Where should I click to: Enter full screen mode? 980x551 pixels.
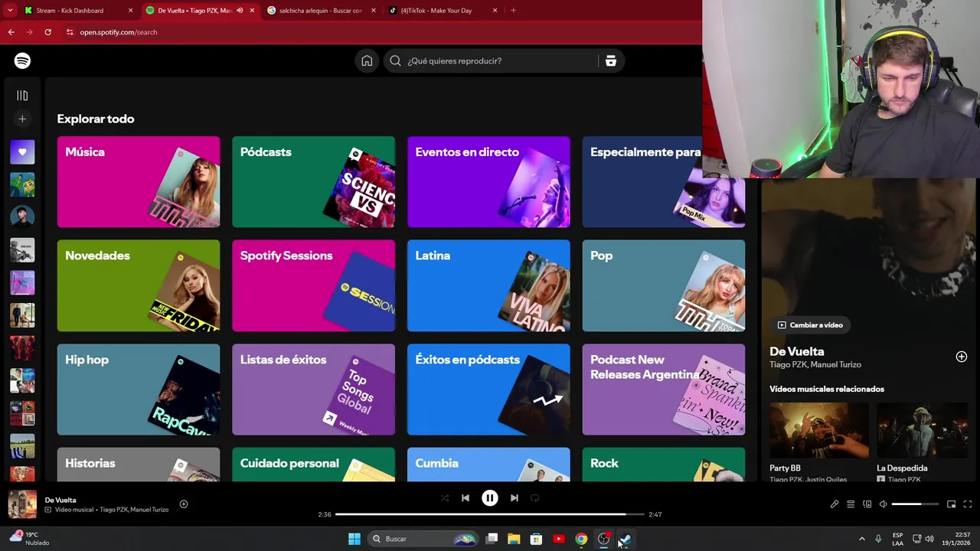pyautogui.click(x=968, y=504)
